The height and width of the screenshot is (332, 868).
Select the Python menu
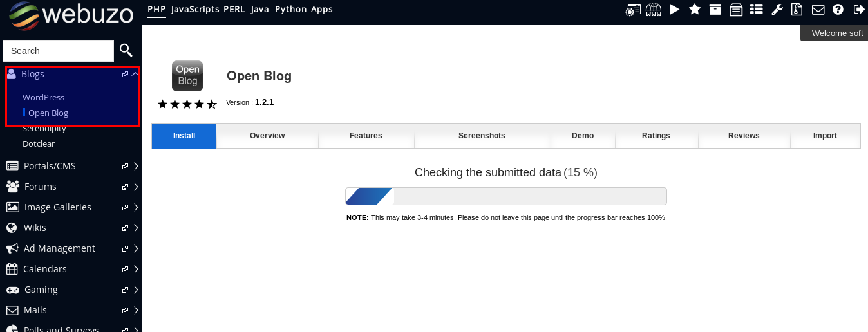[x=290, y=9]
